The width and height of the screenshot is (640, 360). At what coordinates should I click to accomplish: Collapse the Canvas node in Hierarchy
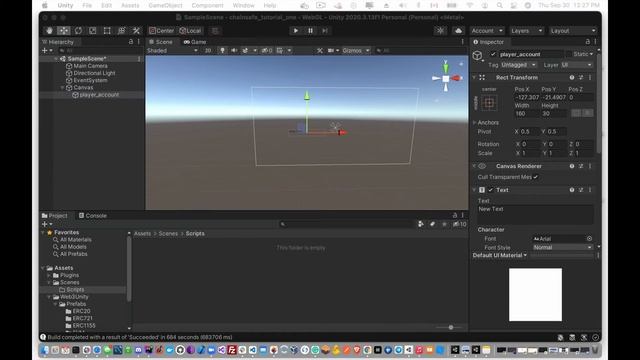pos(62,88)
